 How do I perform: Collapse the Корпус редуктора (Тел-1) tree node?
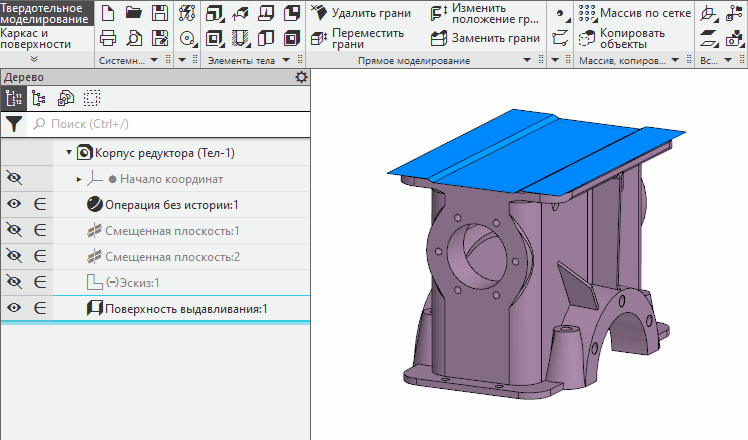tap(69, 153)
